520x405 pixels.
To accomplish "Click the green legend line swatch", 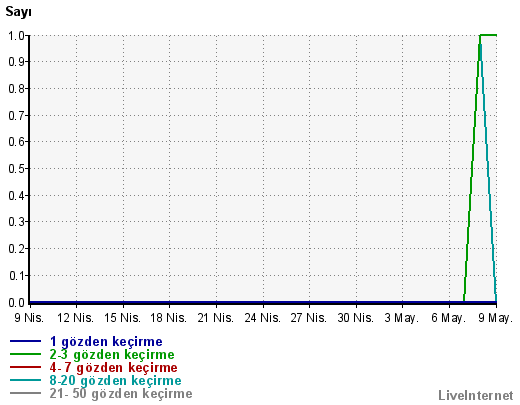I will coord(25,354).
